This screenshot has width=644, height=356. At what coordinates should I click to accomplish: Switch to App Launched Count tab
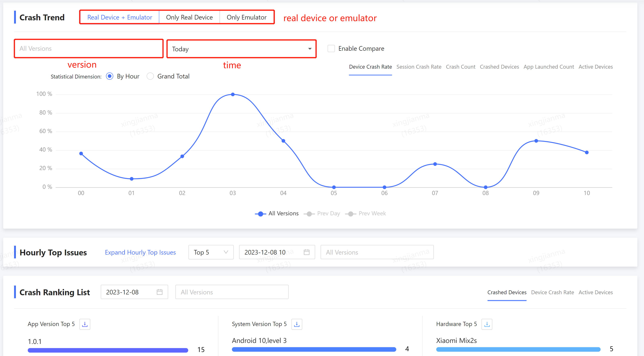click(549, 67)
